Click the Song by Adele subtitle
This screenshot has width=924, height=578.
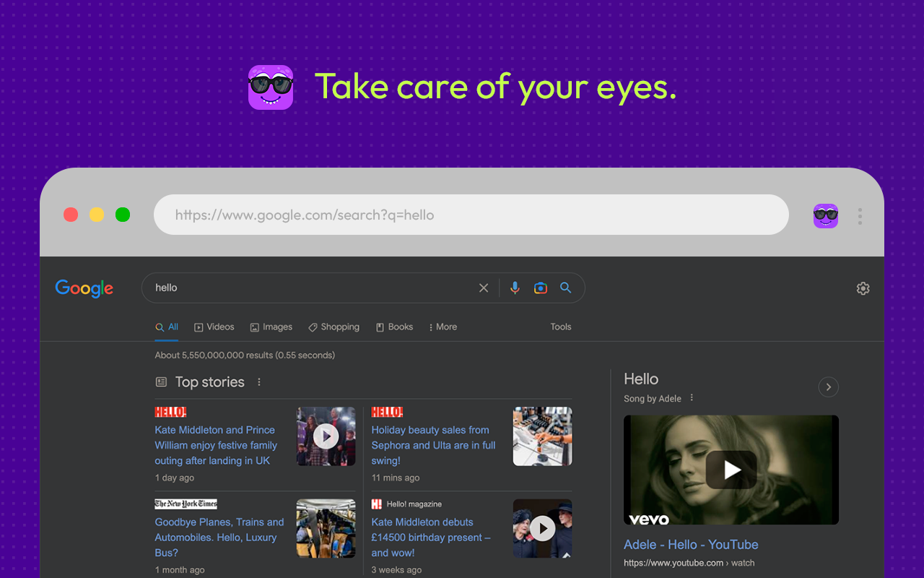pyautogui.click(x=653, y=399)
